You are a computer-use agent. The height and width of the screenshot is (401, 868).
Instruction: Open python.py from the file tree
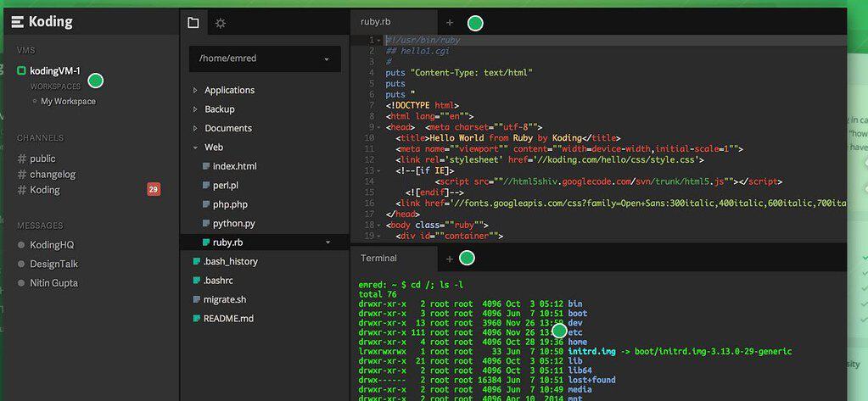click(x=233, y=224)
